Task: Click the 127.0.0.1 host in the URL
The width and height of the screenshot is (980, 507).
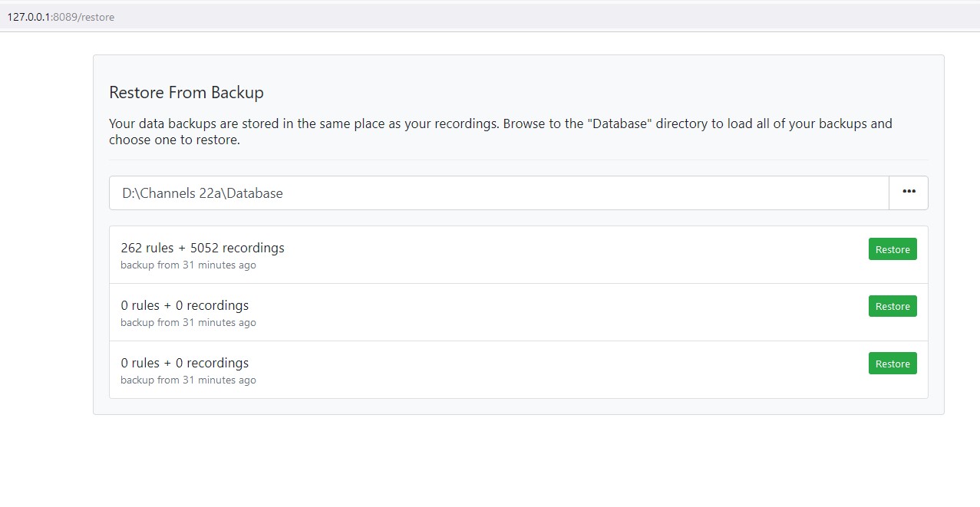Action: pyautogui.click(x=29, y=17)
